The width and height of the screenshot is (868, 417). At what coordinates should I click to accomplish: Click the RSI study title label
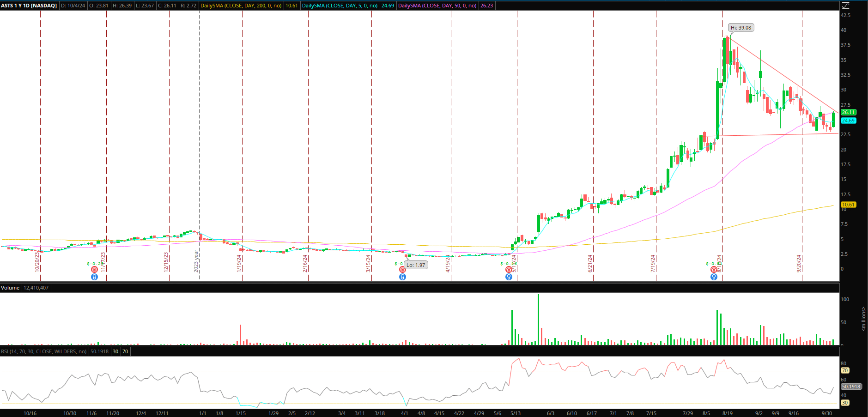(44, 351)
